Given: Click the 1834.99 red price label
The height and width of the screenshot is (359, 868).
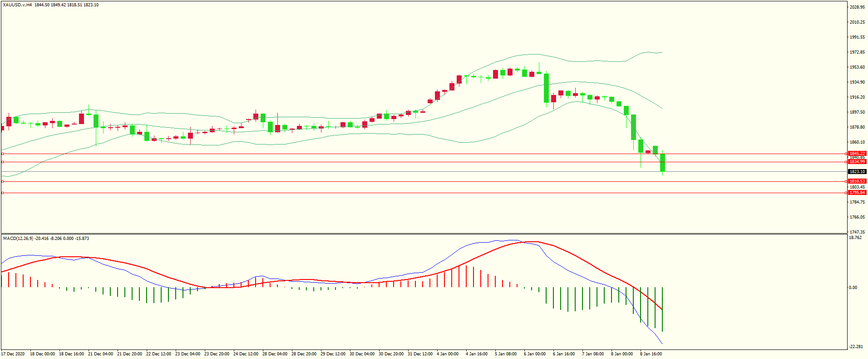Looking at the screenshot, I should 857,162.
